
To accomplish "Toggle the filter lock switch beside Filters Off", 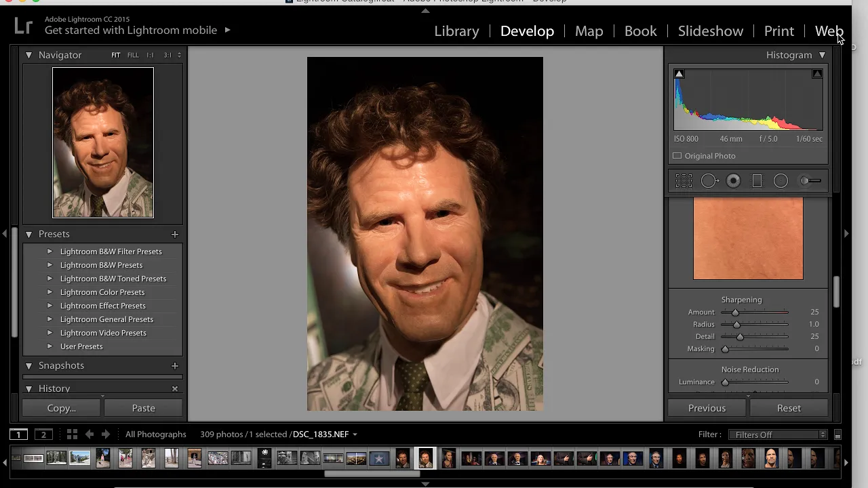I will (x=837, y=435).
